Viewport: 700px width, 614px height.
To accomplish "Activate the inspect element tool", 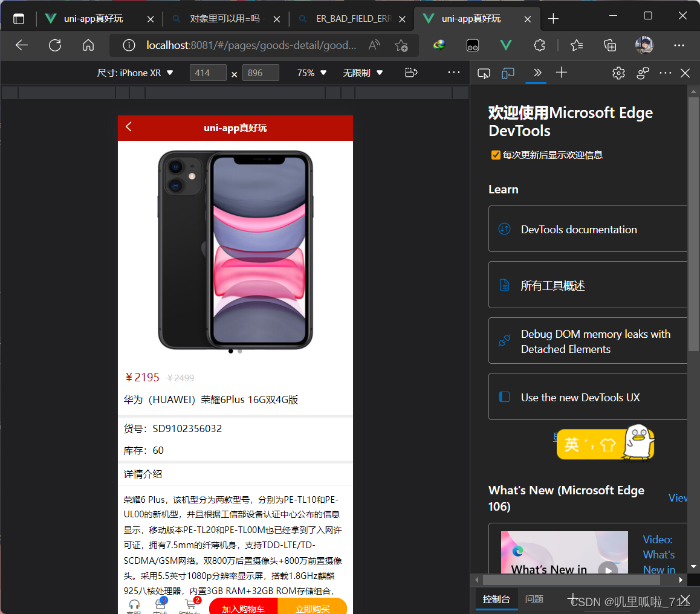I will 484,73.
